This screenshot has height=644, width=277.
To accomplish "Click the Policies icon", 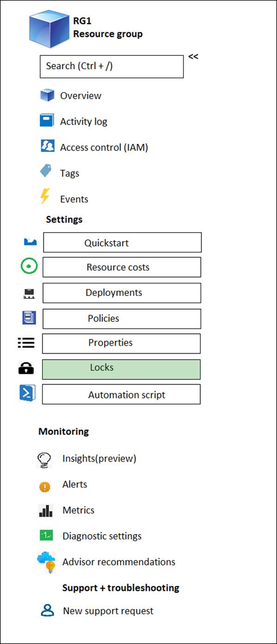I will click(29, 318).
